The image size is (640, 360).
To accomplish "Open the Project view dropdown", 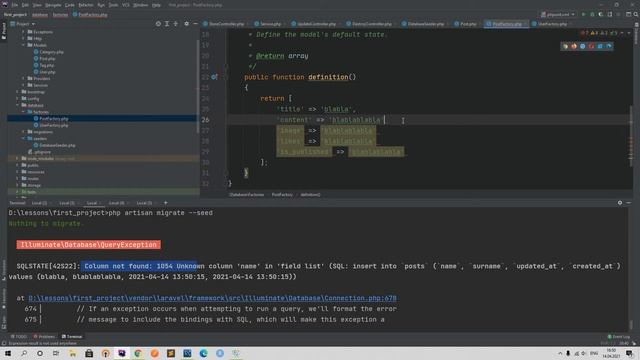I will click(23, 24).
